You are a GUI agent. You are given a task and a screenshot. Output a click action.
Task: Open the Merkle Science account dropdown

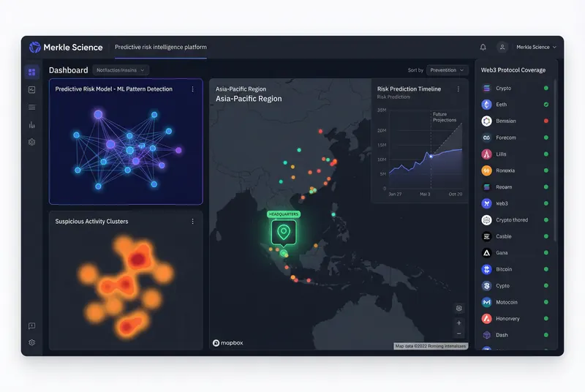pyautogui.click(x=536, y=47)
